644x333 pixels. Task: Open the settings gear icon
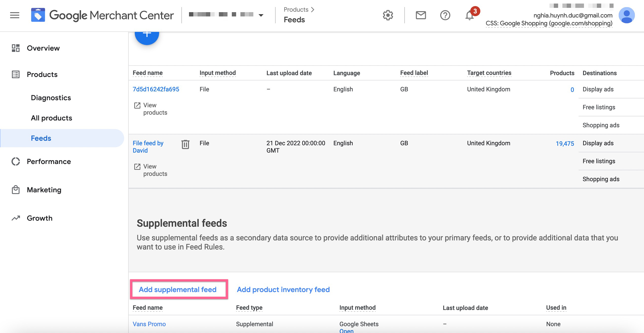pos(388,15)
